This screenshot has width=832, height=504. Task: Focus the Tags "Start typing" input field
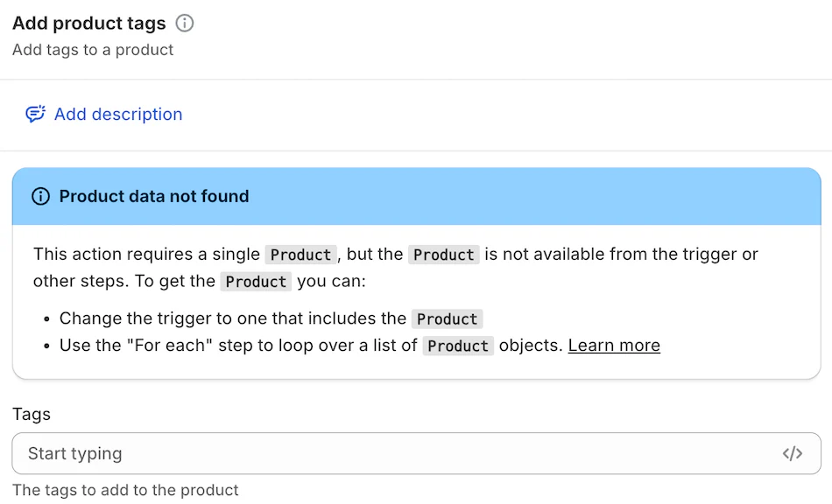(x=394, y=453)
